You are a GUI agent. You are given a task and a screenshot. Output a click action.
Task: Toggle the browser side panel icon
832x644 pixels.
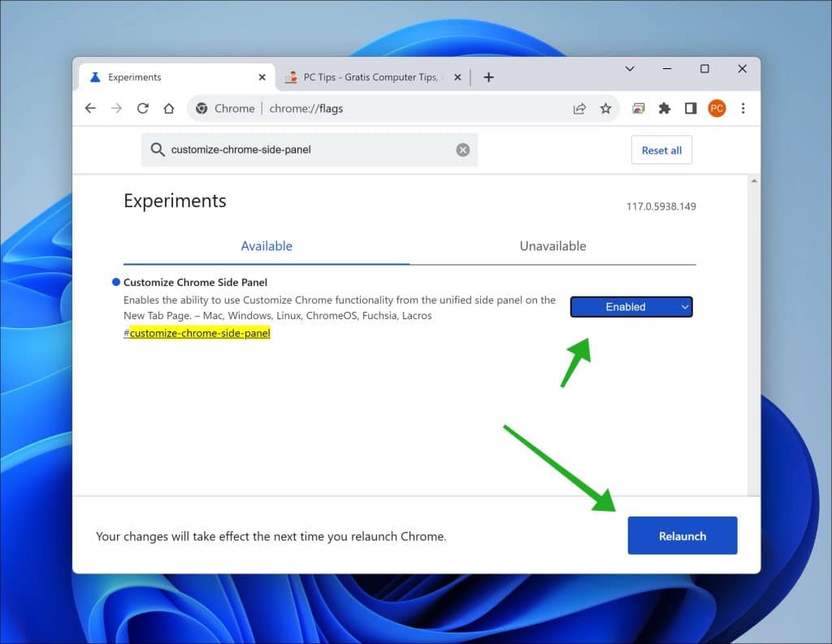click(691, 109)
